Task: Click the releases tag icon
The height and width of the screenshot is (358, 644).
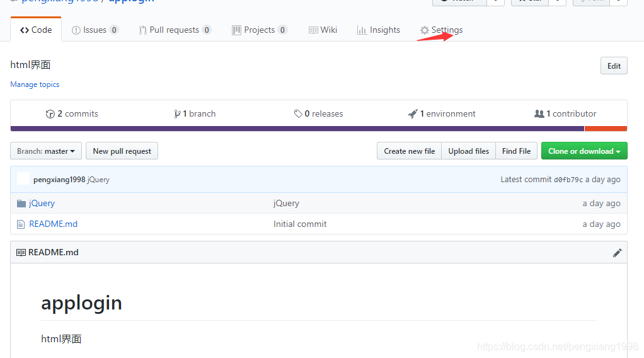Action: click(x=298, y=114)
